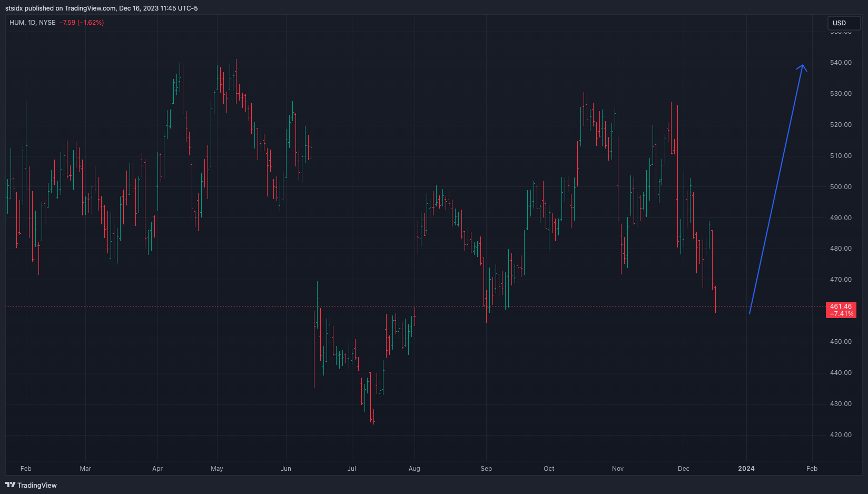Click the 470.00 price axis label
Image resolution: width=868 pixels, height=494 pixels.
[841, 280]
